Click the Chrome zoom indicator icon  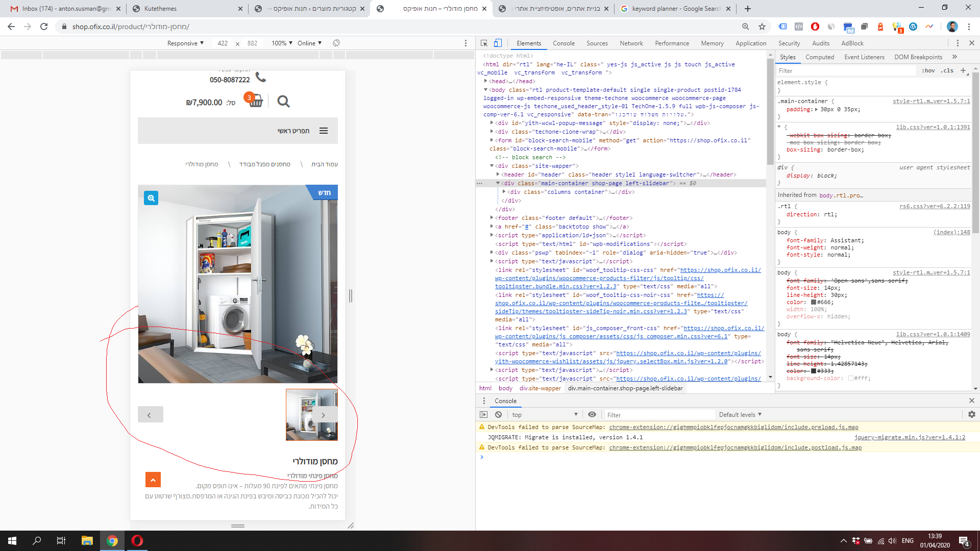pos(746,27)
